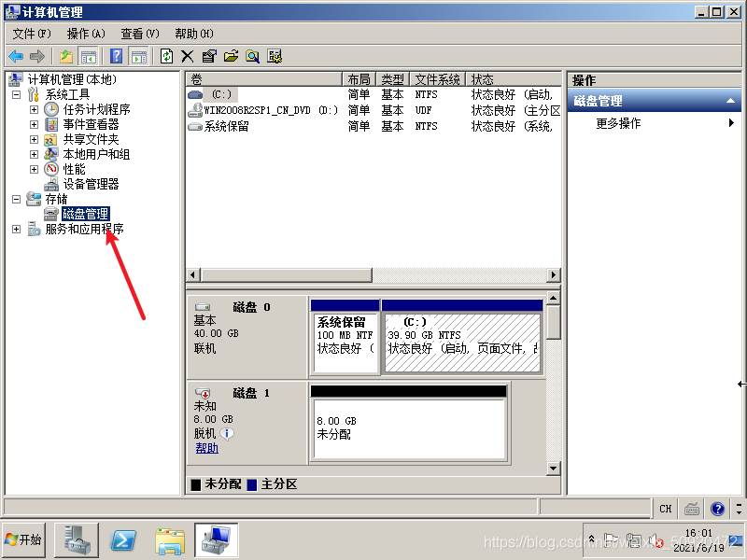Select the WIN2008R2SP1_CN_DVD (D:) volume row
The width and height of the screenshot is (747, 560).
[x=374, y=110]
